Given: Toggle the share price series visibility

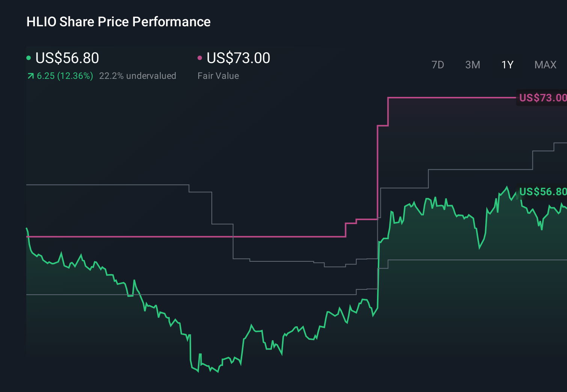Looking at the screenshot, I should pyautogui.click(x=67, y=58).
